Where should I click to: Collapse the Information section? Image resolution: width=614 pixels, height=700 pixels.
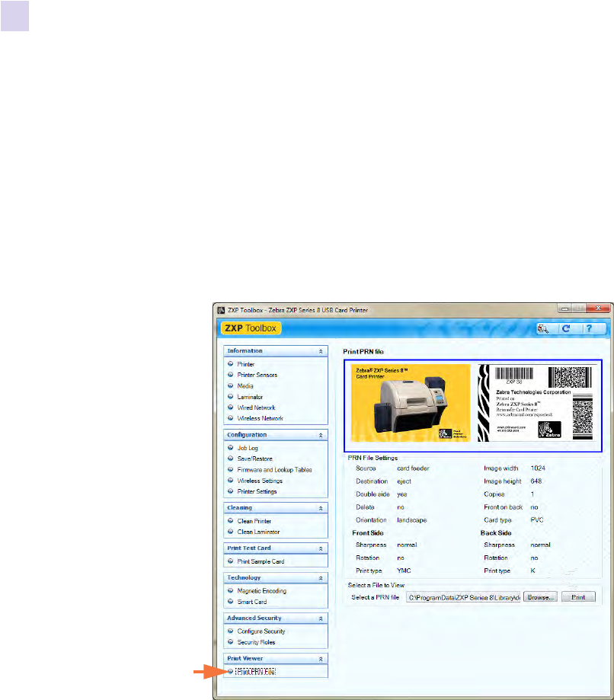[321, 352]
